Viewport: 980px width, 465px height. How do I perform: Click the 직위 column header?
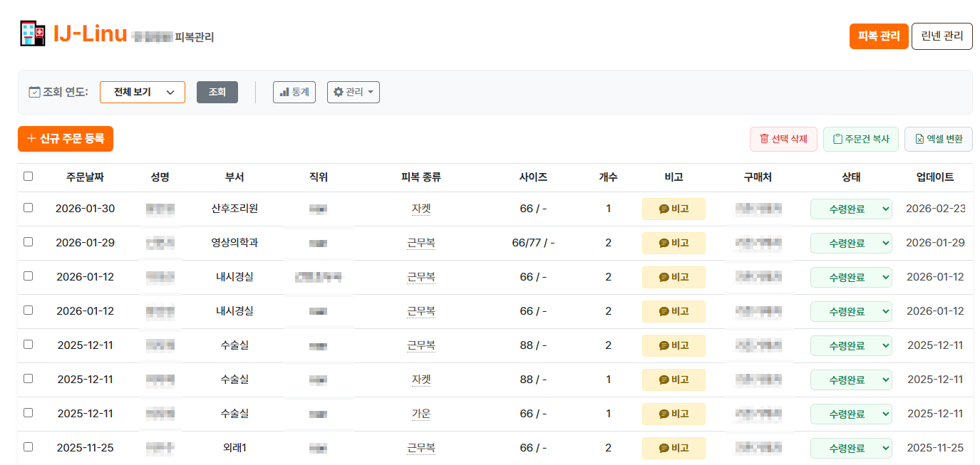pyautogui.click(x=319, y=177)
